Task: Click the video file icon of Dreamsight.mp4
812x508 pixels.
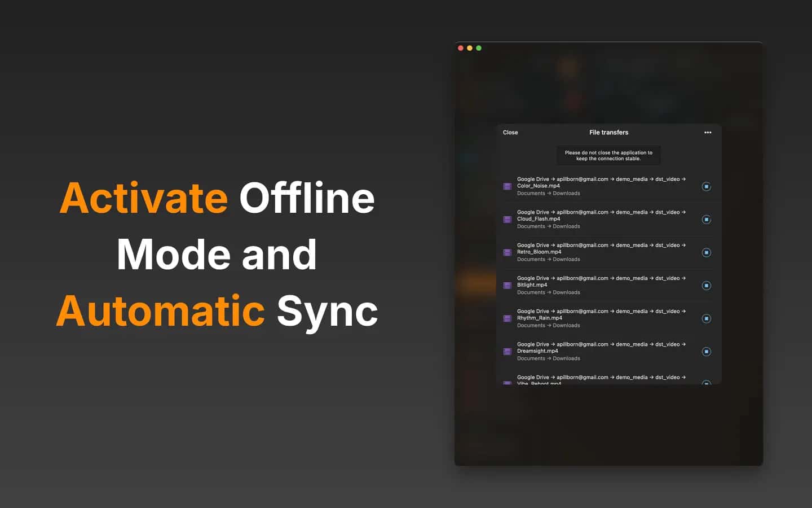Action: click(x=507, y=352)
